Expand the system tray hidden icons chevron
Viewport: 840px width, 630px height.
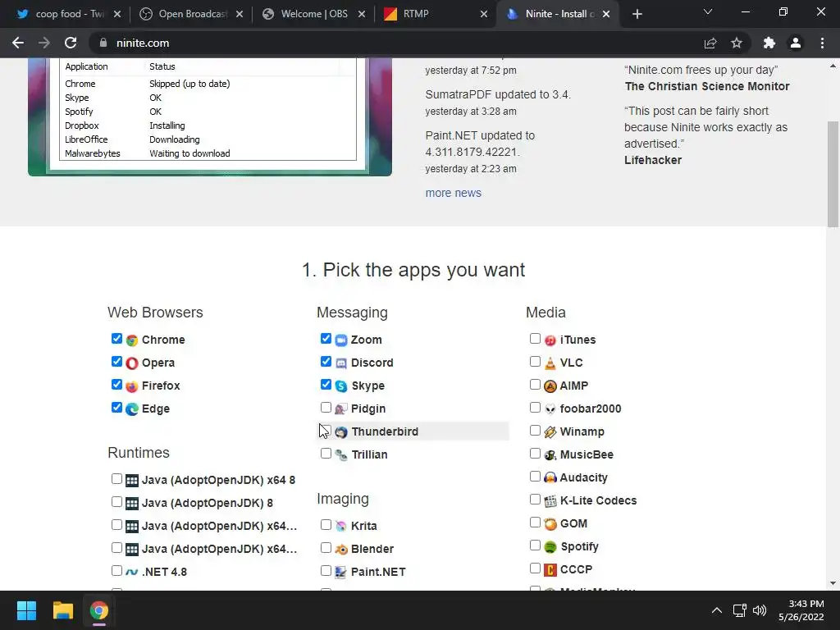pyautogui.click(x=717, y=610)
